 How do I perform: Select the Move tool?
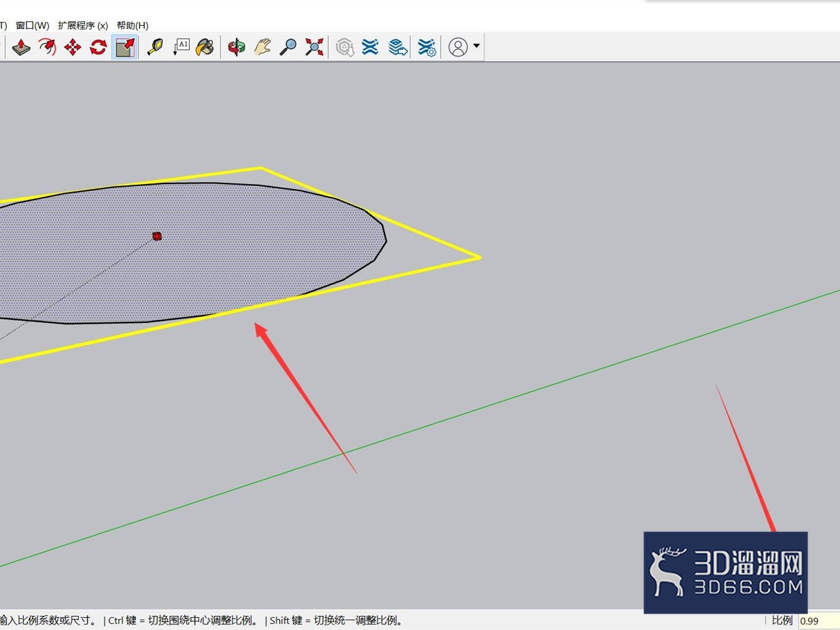click(73, 47)
